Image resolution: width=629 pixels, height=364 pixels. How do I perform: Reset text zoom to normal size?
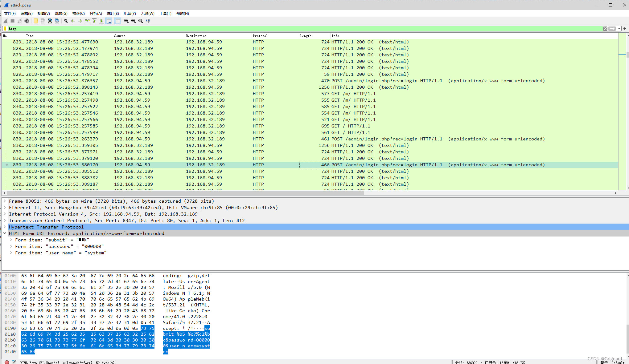click(141, 21)
